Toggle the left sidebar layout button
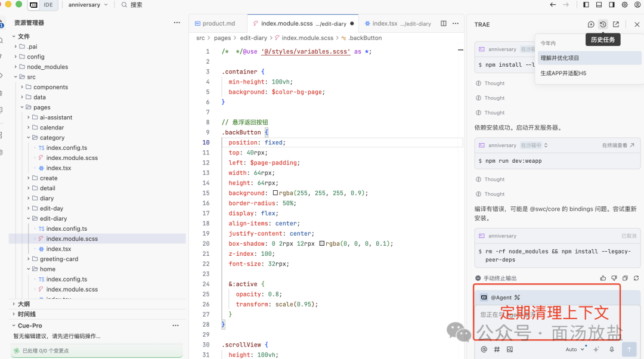The image size is (644, 359). [x=586, y=5]
